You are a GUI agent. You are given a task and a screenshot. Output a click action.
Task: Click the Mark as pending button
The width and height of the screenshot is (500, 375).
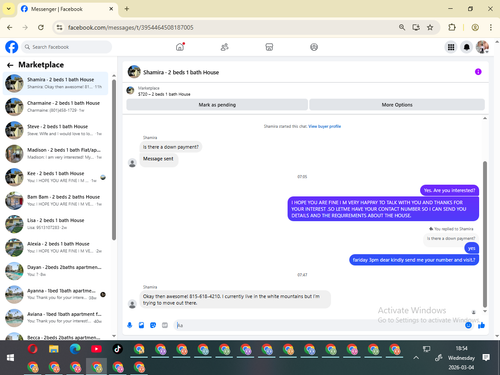pos(217,105)
